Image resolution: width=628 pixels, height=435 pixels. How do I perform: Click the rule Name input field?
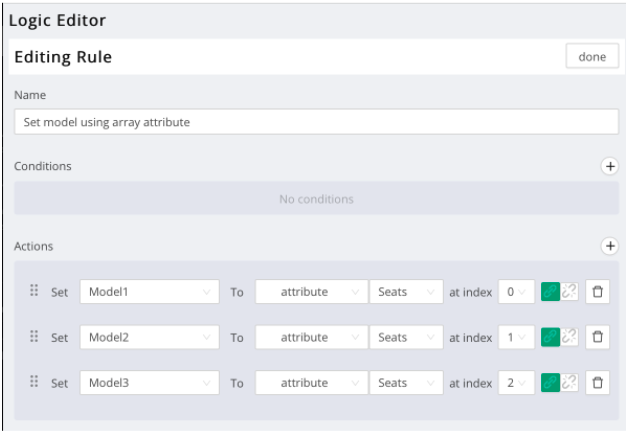(x=316, y=122)
